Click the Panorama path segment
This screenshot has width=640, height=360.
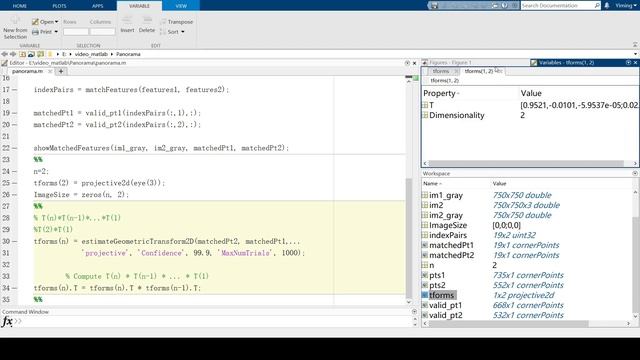(128, 54)
